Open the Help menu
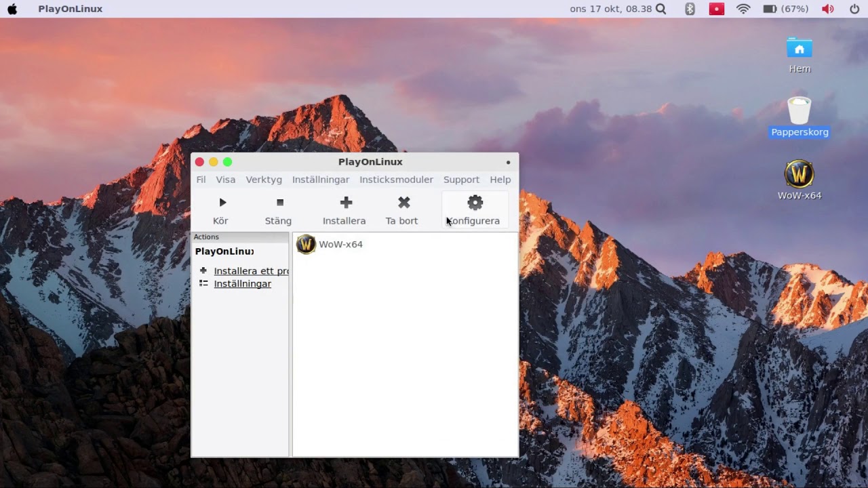 500,180
